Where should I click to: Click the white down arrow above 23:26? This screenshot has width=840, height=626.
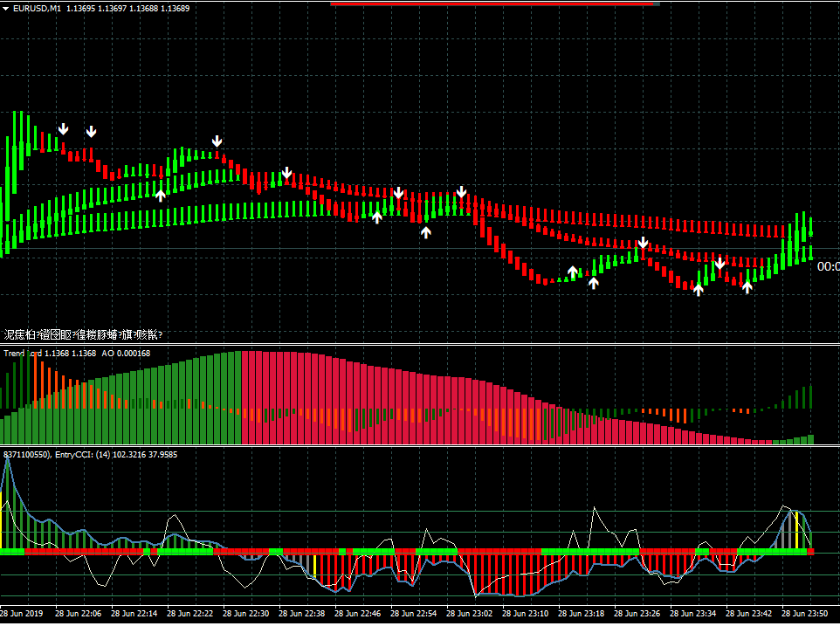click(x=643, y=243)
